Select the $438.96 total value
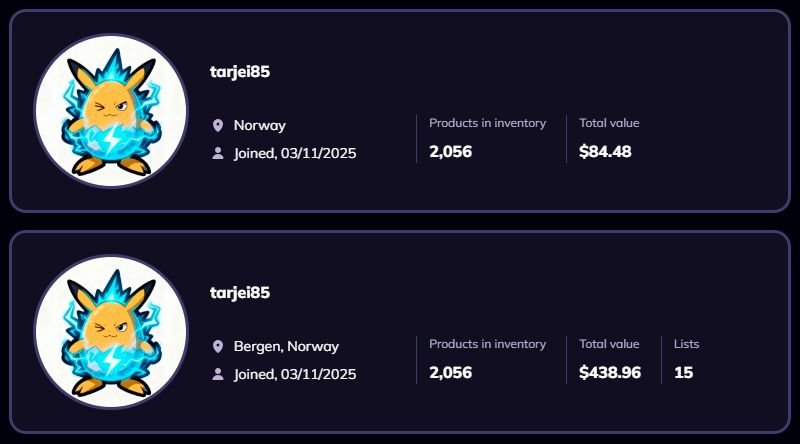This screenshot has height=444, width=800. [610, 373]
